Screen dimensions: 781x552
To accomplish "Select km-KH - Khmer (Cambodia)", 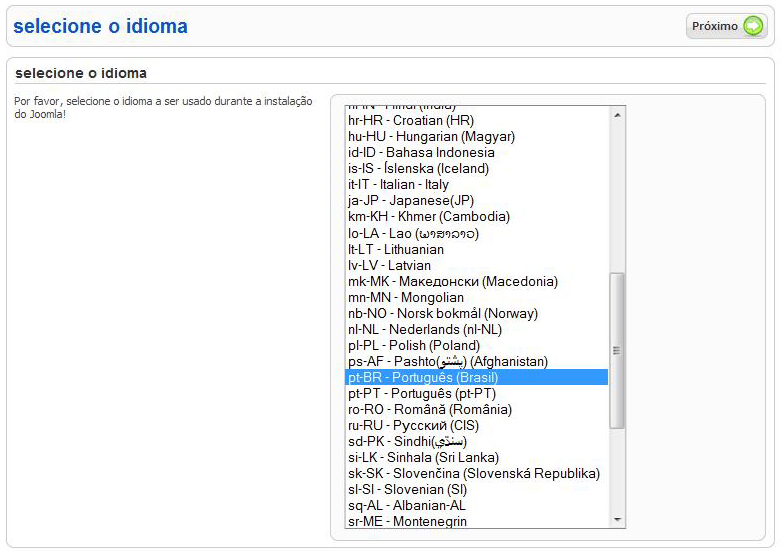I will [x=476, y=217].
